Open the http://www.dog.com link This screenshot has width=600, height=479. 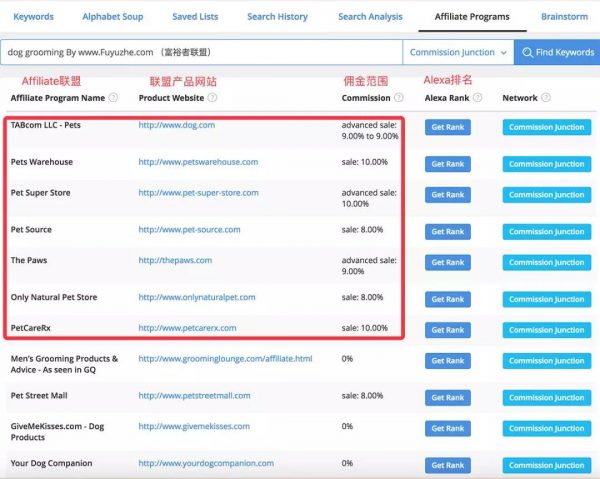tap(176, 125)
